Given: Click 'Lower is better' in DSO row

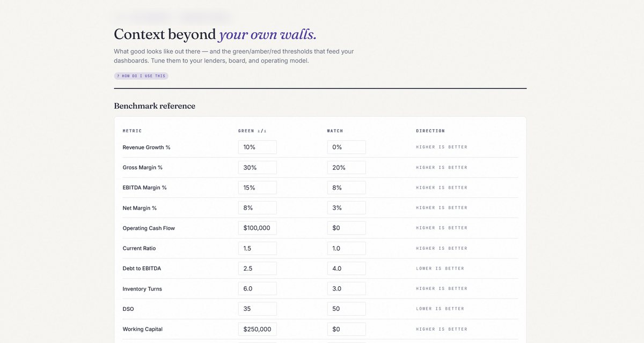Looking at the screenshot, I should point(440,309).
